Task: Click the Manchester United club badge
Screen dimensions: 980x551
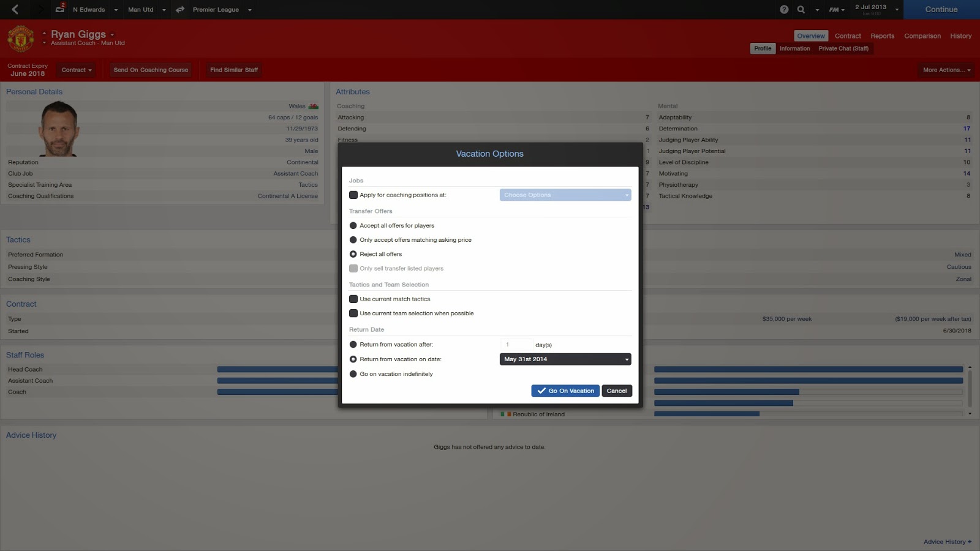Action: 20,39
